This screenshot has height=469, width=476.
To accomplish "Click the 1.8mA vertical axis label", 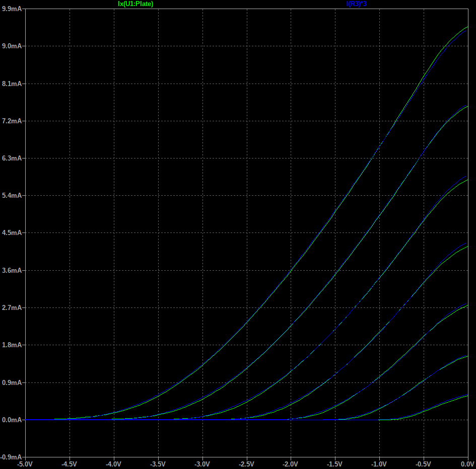I will coord(12,345).
